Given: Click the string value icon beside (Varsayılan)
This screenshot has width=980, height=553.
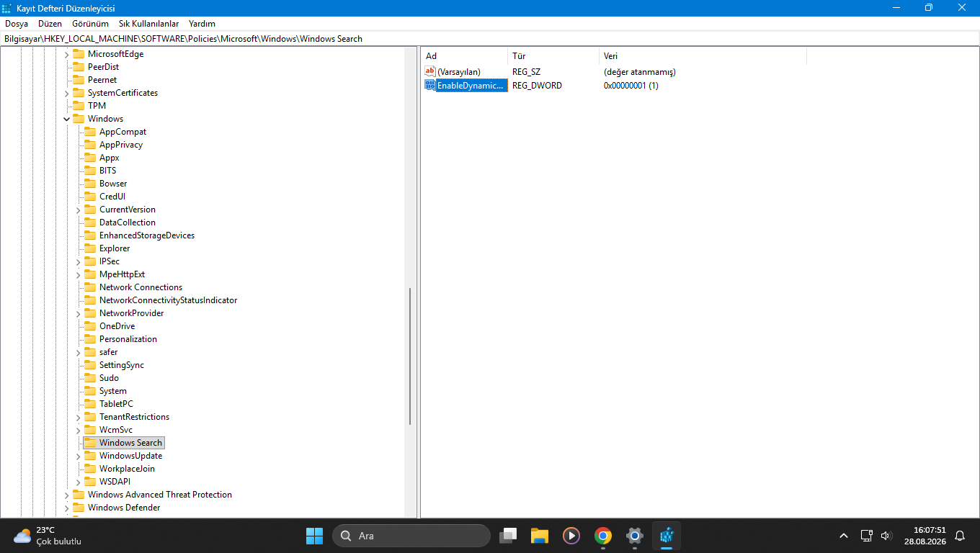Looking at the screenshot, I should pos(430,72).
